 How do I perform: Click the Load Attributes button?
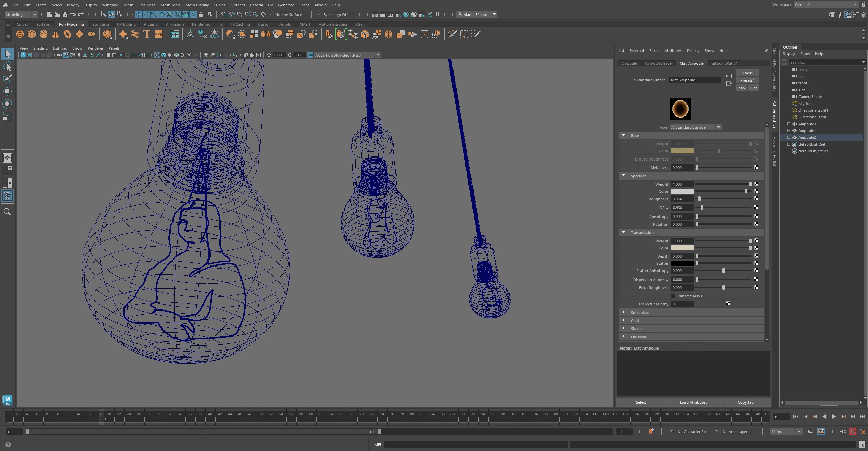(x=693, y=402)
